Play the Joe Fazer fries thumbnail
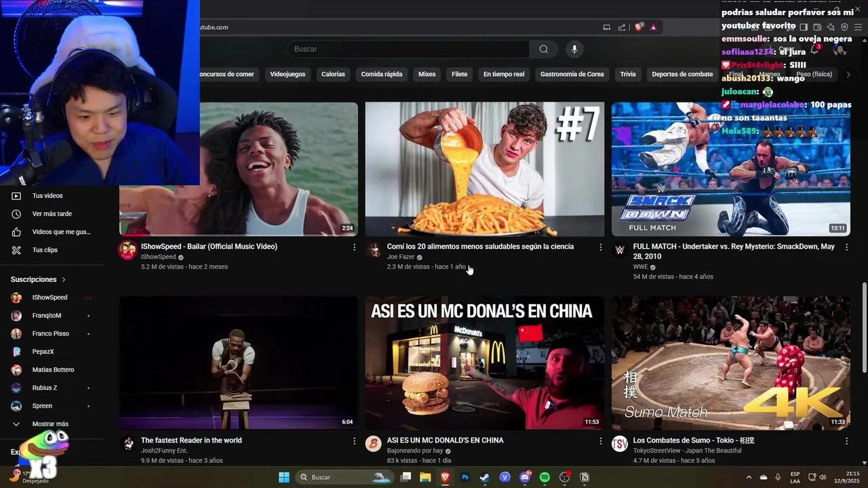 (x=485, y=169)
